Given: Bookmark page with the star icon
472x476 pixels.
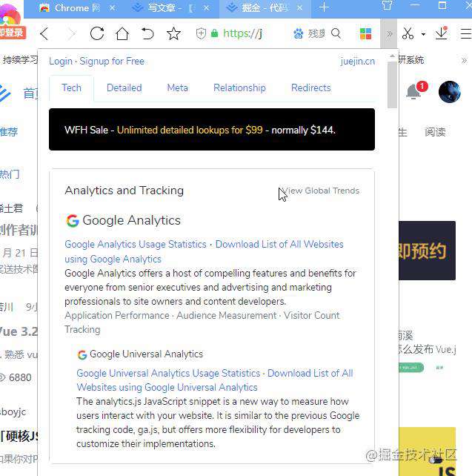Looking at the screenshot, I should 173,33.
